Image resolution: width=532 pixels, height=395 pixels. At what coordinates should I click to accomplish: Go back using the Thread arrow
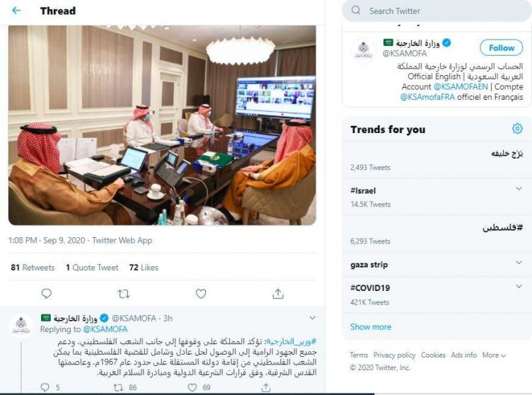[16, 11]
